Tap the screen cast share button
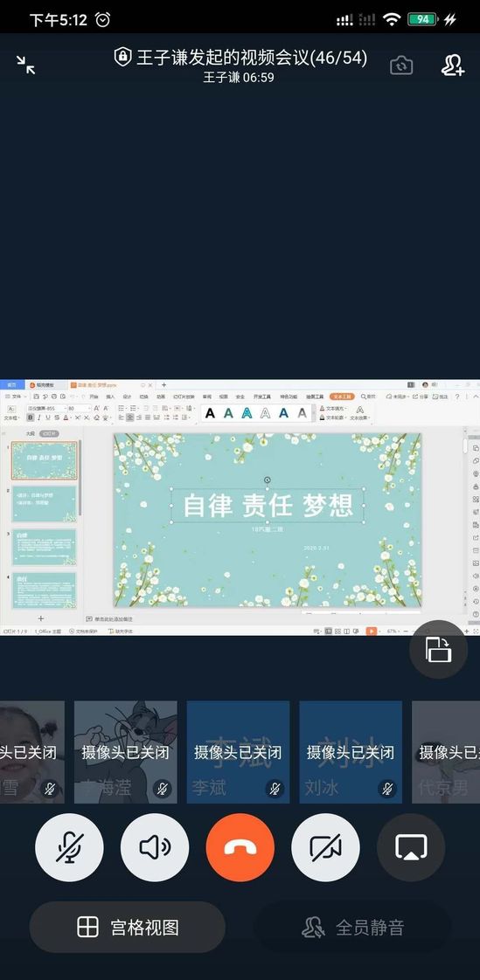Screen dimensions: 480x980 pyautogui.click(x=411, y=847)
